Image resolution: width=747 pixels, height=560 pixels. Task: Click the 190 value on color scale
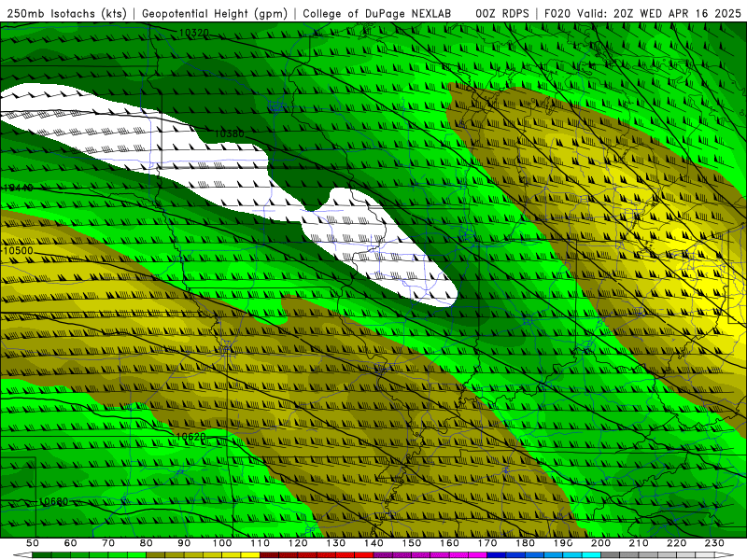coord(564,543)
